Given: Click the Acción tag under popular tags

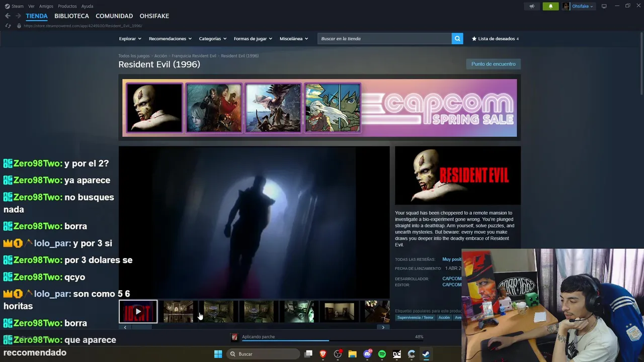Looking at the screenshot, I should pos(444,318).
